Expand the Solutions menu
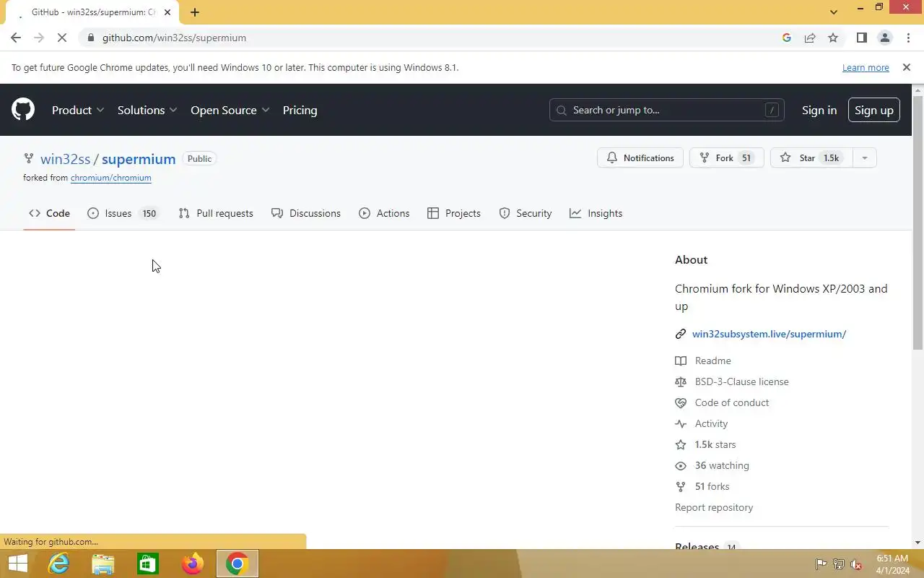 coord(147,110)
